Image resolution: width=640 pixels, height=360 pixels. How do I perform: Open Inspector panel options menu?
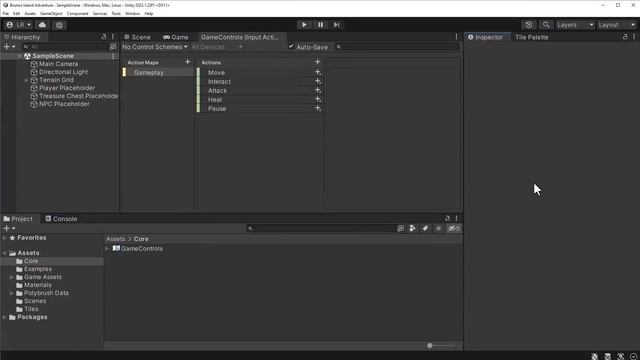pos(634,37)
